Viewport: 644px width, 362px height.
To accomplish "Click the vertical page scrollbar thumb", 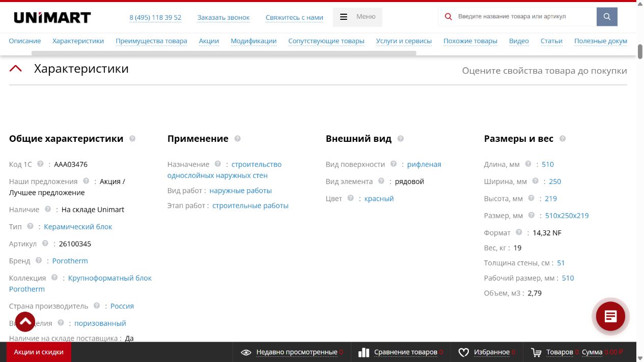I will [x=640, y=51].
